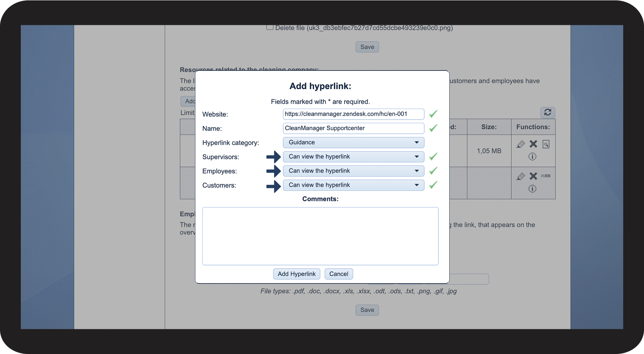Click inside the Comments text area
The height and width of the screenshot is (354, 644).
click(x=320, y=236)
